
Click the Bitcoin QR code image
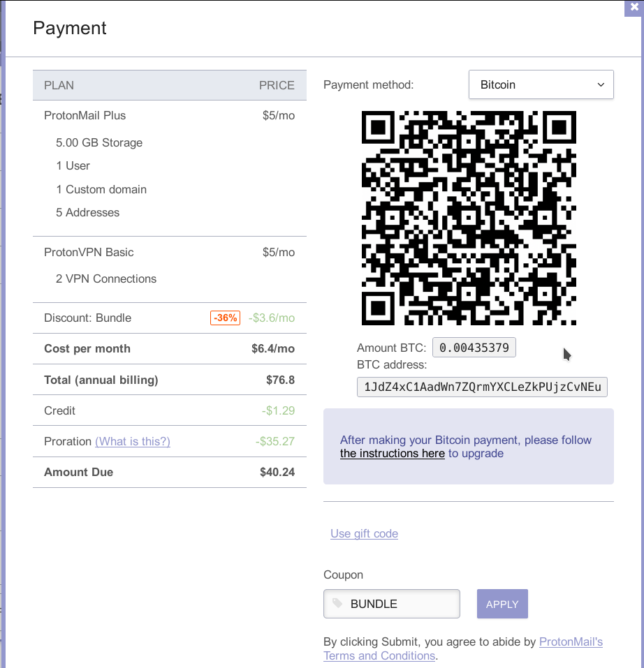coord(469,218)
